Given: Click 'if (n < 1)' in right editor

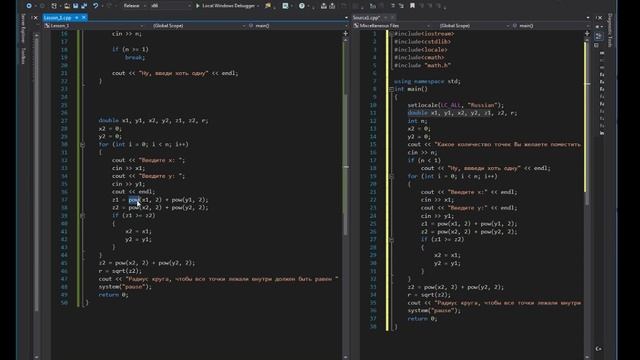Looking at the screenshot, I should [424, 160].
